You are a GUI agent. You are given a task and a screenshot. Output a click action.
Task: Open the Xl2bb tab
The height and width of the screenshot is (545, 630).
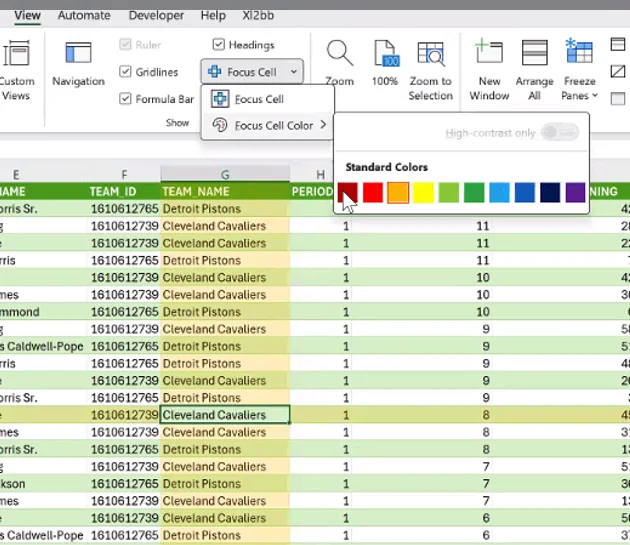click(x=258, y=15)
